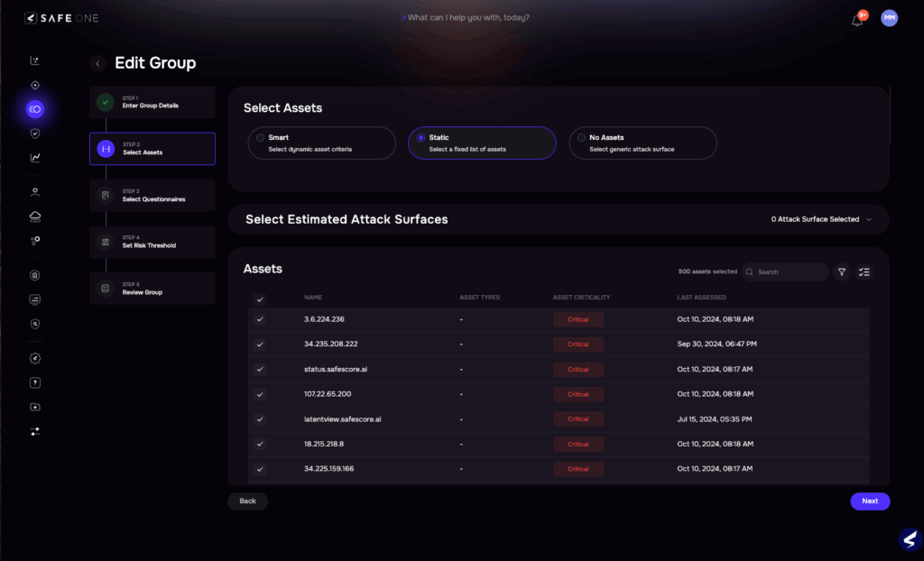The width and height of the screenshot is (924, 561).
Task: Click the status.safescore.ai asset name
Action: (336, 370)
